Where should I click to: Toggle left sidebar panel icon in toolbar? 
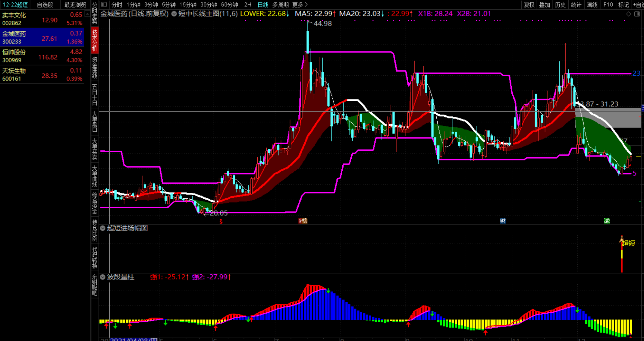click(x=104, y=5)
